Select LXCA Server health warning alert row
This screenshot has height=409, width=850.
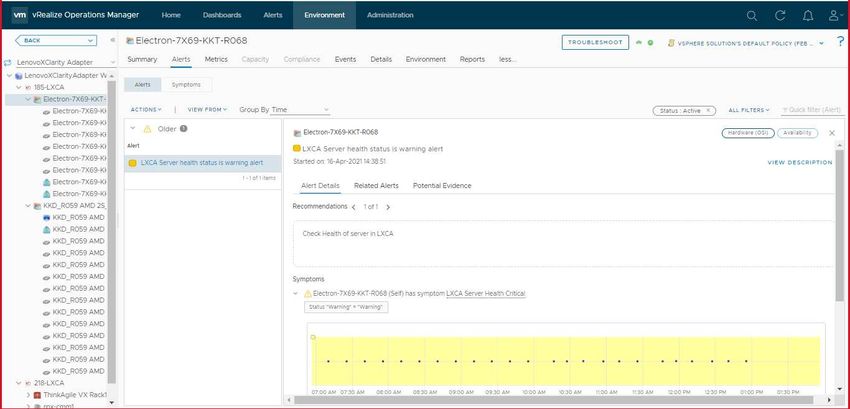pos(203,163)
